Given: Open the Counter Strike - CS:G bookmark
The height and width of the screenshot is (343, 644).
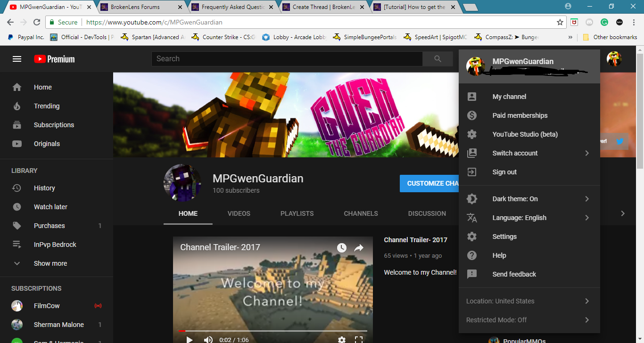Looking at the screenshot, I should [x=223, y=37].
